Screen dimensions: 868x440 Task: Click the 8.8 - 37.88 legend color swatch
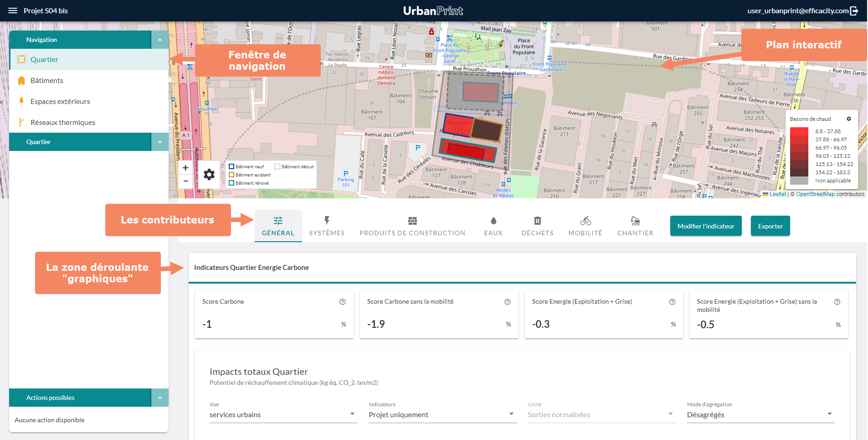click(x=799, y=131)
